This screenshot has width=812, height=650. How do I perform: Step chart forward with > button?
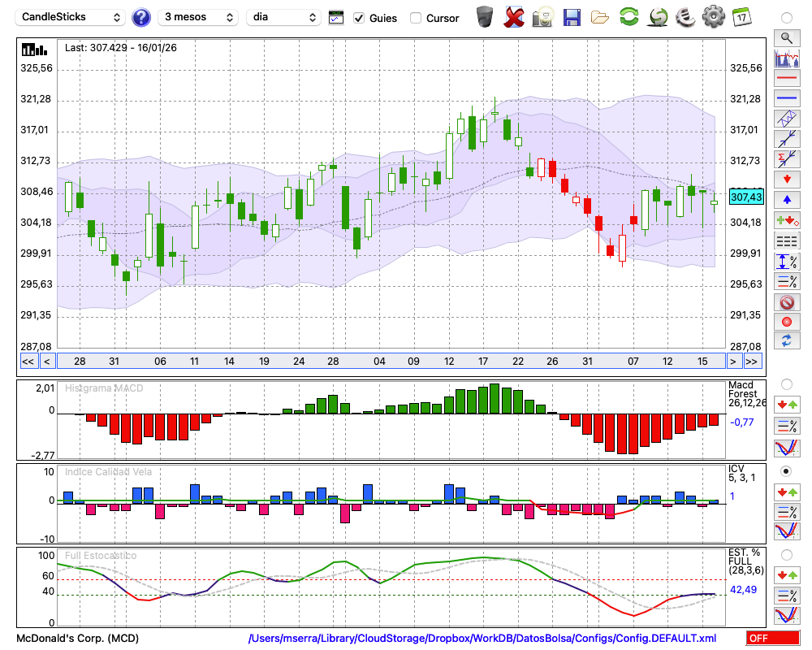732,362
